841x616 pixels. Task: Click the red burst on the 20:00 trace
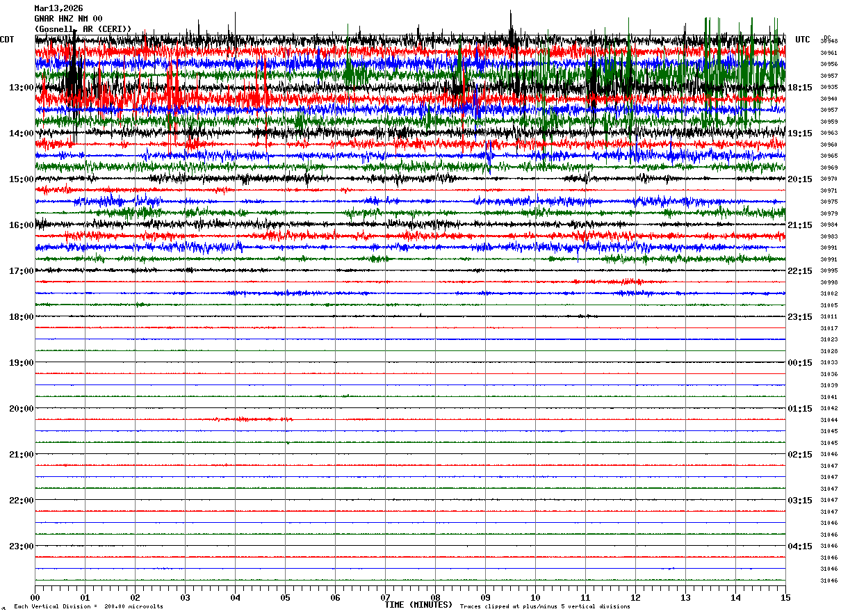[254, 419]
